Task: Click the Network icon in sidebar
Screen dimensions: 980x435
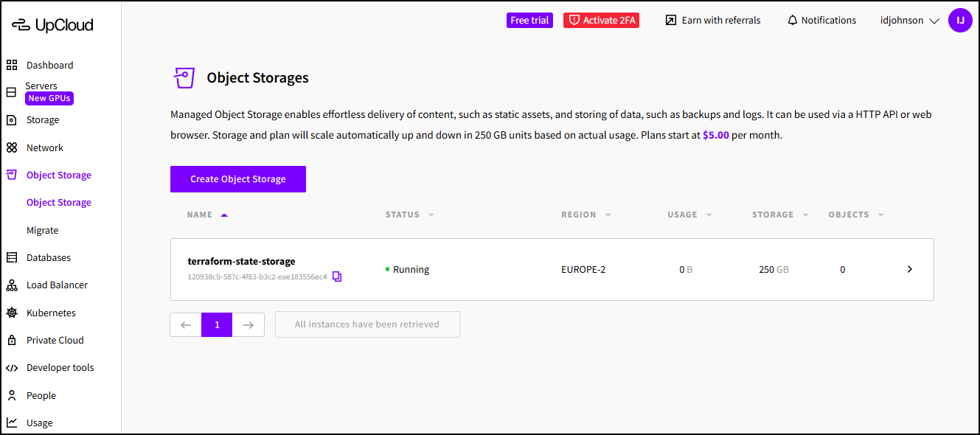Action: point(12,147)
